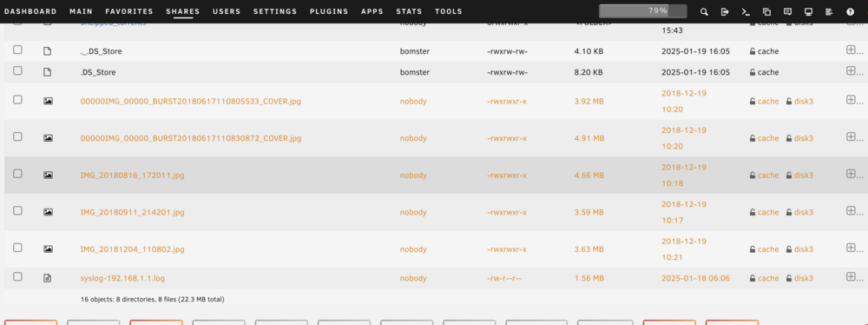Check the box for IMG_20181204_110802.jpg

17,248
